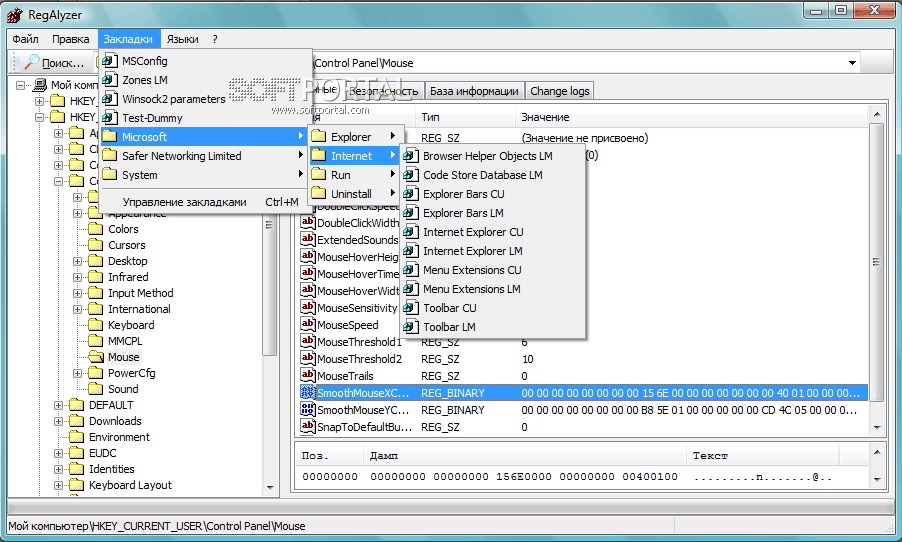Open the Run bookmark folder submenu

(355, 175)
